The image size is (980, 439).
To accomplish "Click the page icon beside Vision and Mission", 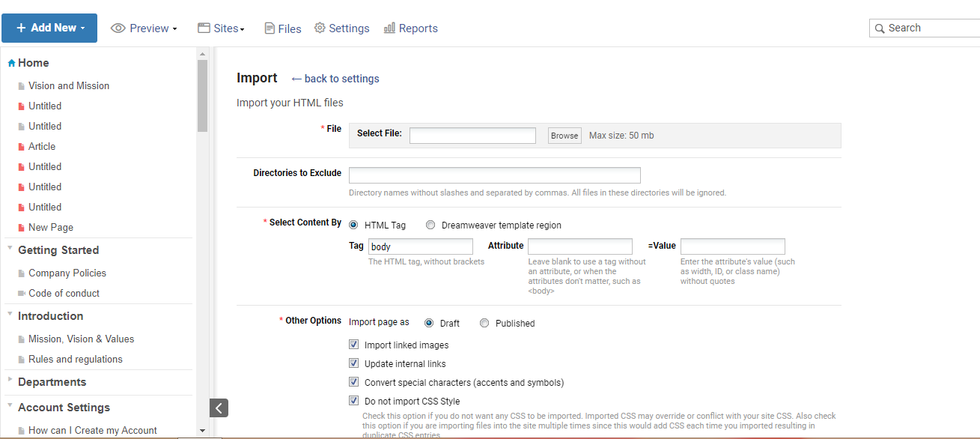I will click(22, 86).
